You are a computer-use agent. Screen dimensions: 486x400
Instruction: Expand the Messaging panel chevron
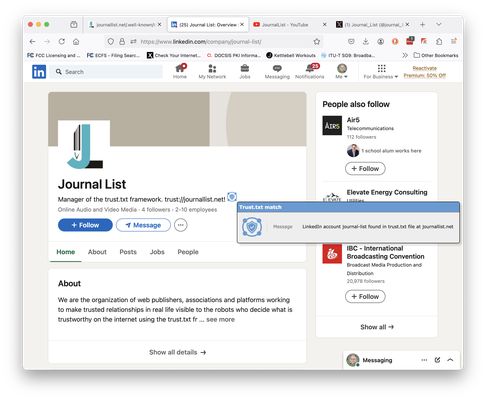click(x=450, y=360)
